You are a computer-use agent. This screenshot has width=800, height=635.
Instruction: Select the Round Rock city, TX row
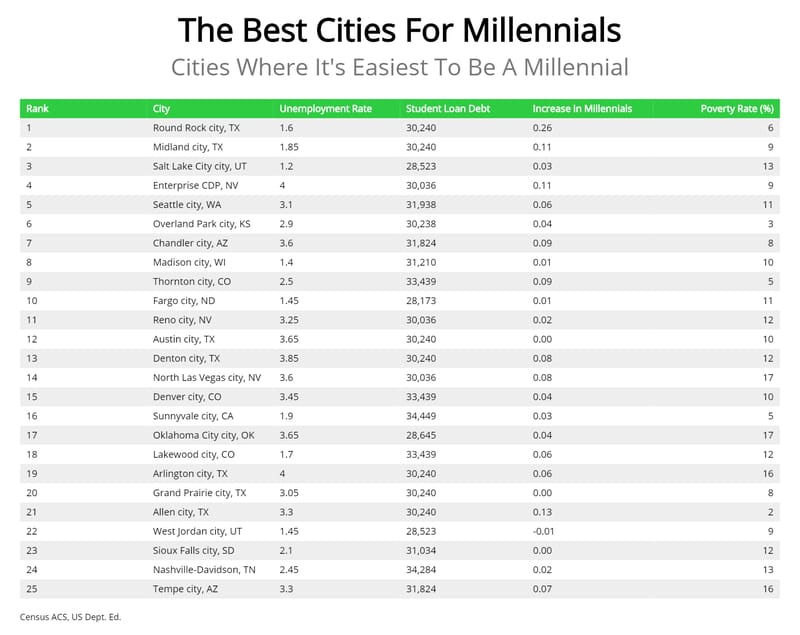(196, 128)
